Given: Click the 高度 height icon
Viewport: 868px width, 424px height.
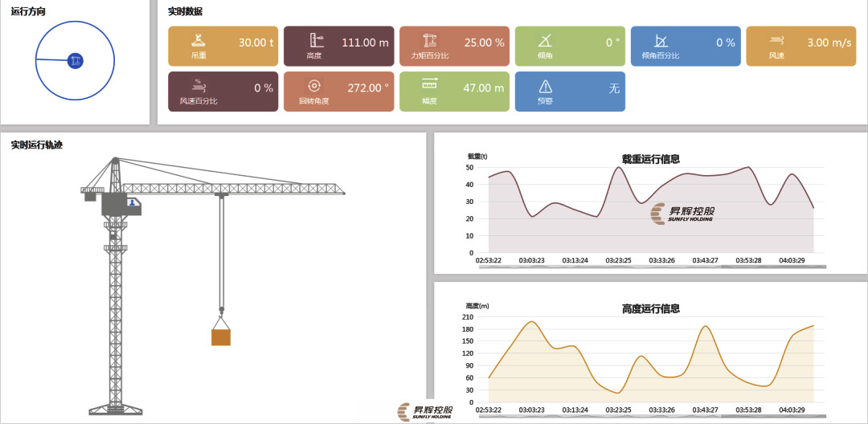Looking at the screenshot, I should (x=314, y=39).
